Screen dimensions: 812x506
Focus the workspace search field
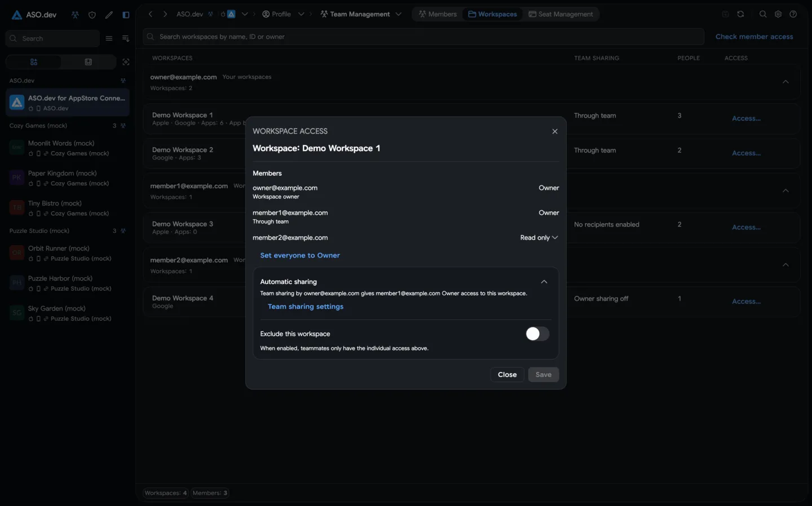[x=423, y=37]
